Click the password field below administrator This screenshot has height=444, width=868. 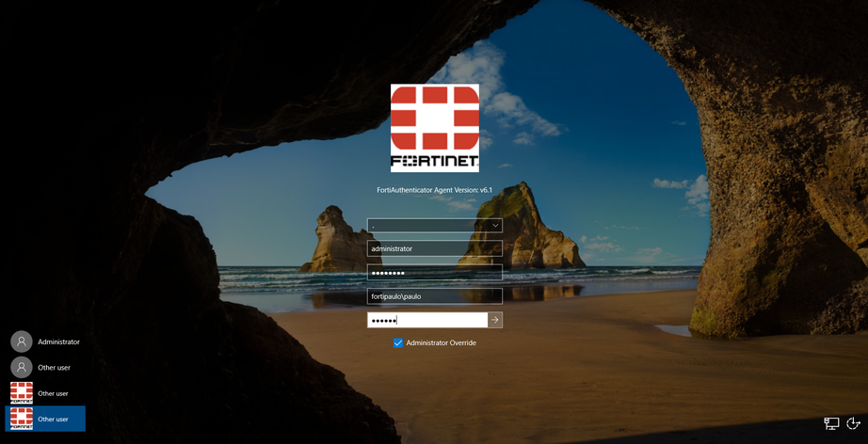pyautogui.click(x=435, y=273)
